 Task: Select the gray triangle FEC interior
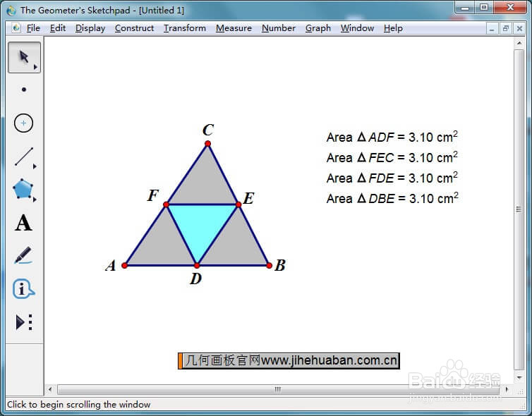(205, 184)
